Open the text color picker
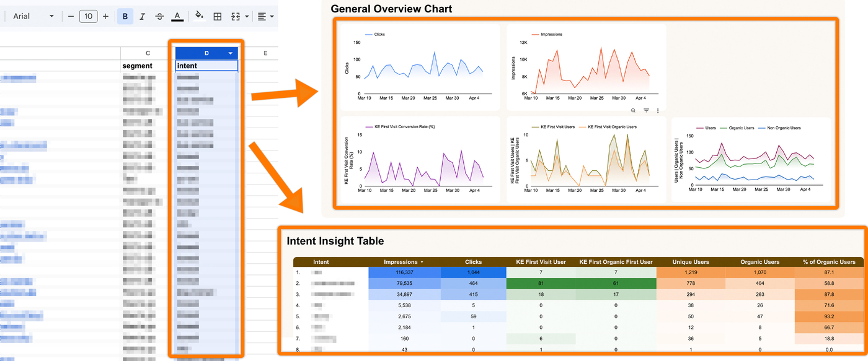Image resolution: width=868 pixels, height=361 pixels. pos(177,16)
